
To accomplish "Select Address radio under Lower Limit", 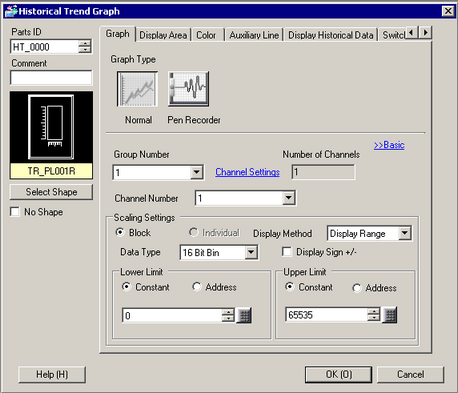I will tap(197, 287).
